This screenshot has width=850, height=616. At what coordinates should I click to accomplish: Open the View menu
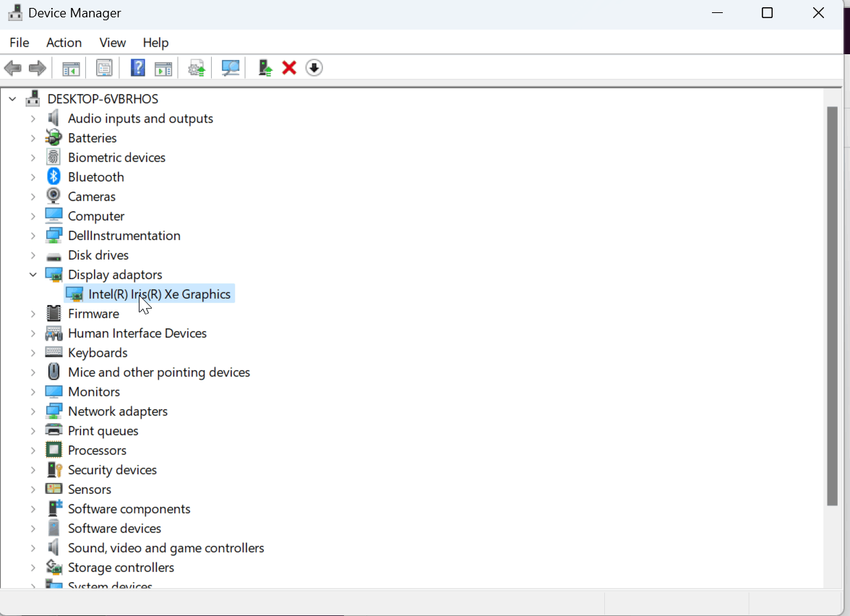coord(113,42)
